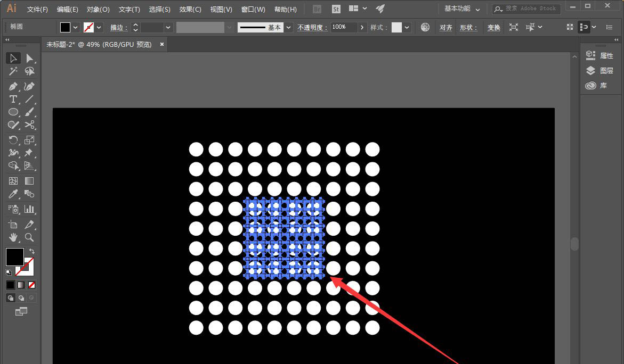Open the fill color dropdown arrow

75,28
